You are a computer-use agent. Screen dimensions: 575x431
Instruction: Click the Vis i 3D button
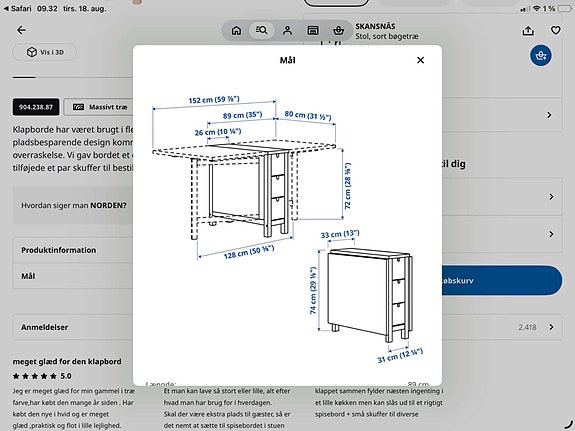45,52
